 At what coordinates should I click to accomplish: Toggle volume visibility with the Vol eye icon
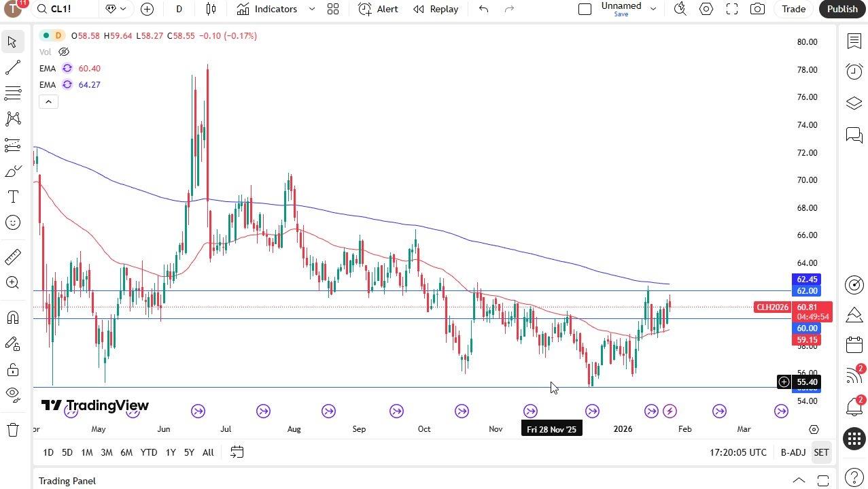(63, 51)
